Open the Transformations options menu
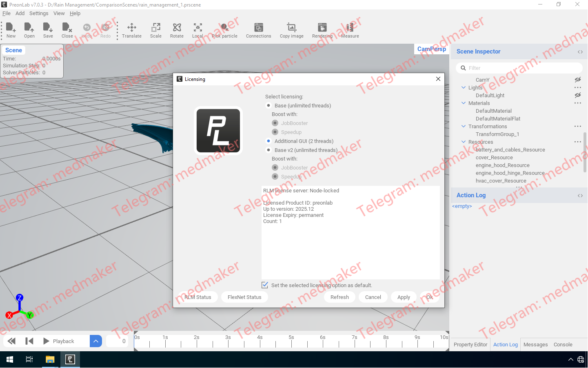588x368 pixels. tap(577, 126)
